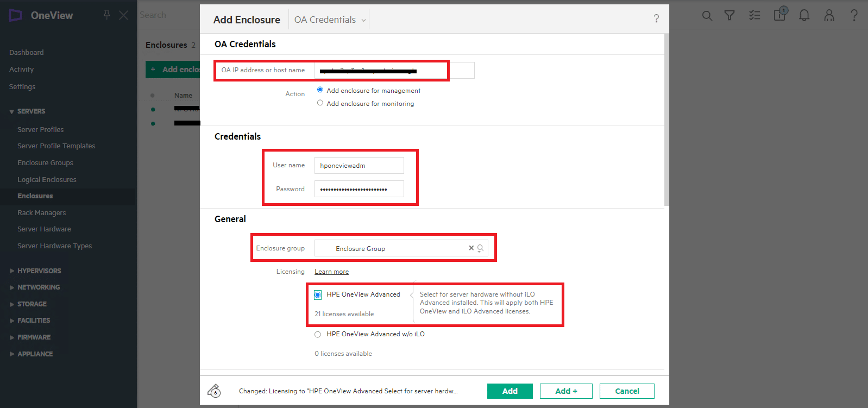Expand the FACILITIES menu section
This screenshot has width=868, height=408.
click(12, 321)
